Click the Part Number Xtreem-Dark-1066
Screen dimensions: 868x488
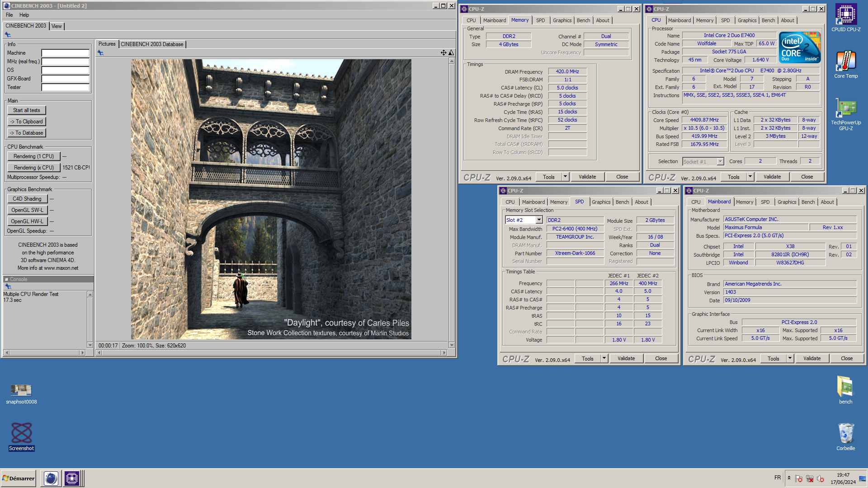[x=575, y=253]
